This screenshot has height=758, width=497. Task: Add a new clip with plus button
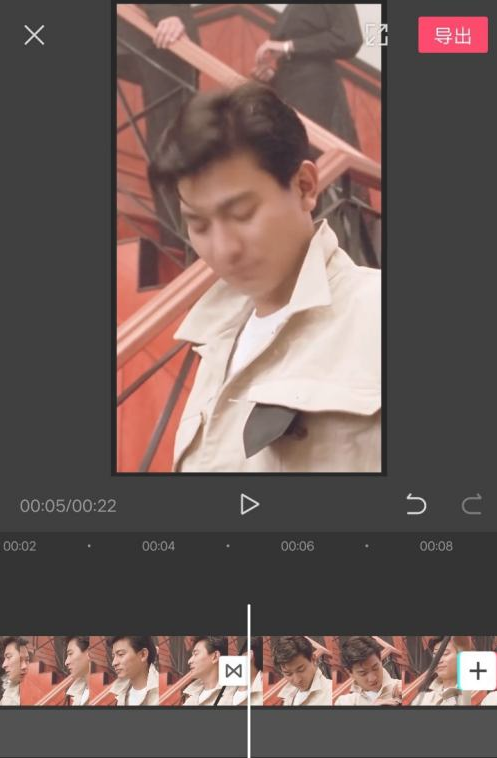point(478,671)
